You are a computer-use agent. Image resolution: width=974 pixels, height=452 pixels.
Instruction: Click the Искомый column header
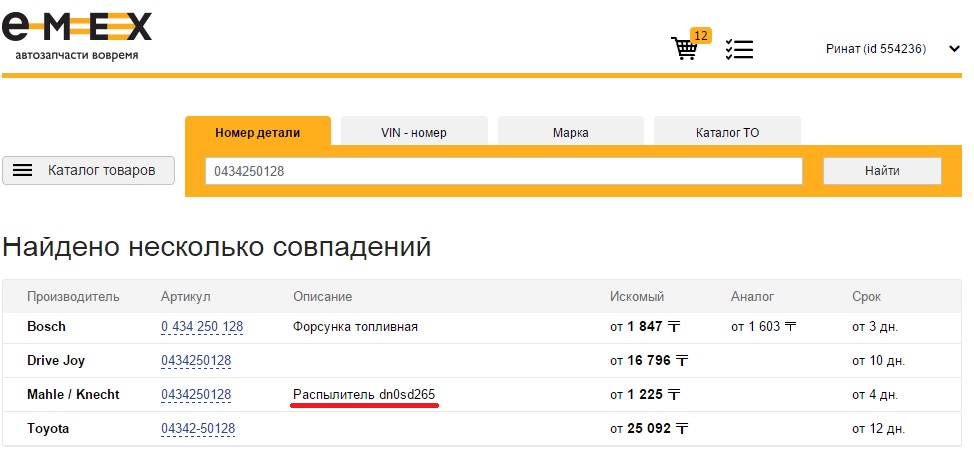click(637, 297)
